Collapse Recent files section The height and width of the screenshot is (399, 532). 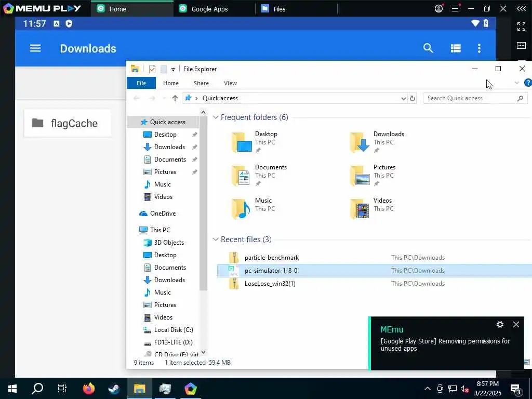click(x=215, y=240)
